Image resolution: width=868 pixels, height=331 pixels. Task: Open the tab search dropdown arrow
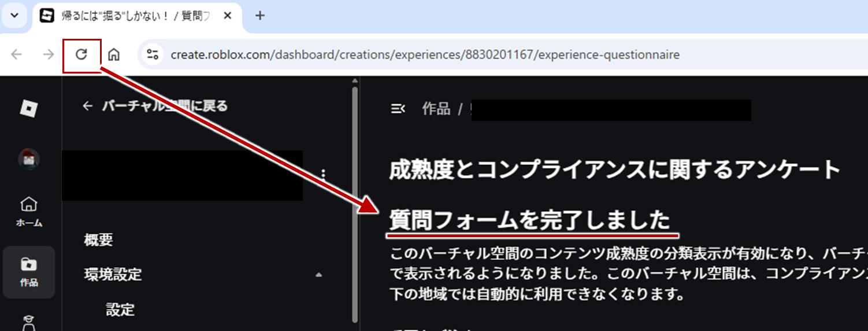pos(14,16)
